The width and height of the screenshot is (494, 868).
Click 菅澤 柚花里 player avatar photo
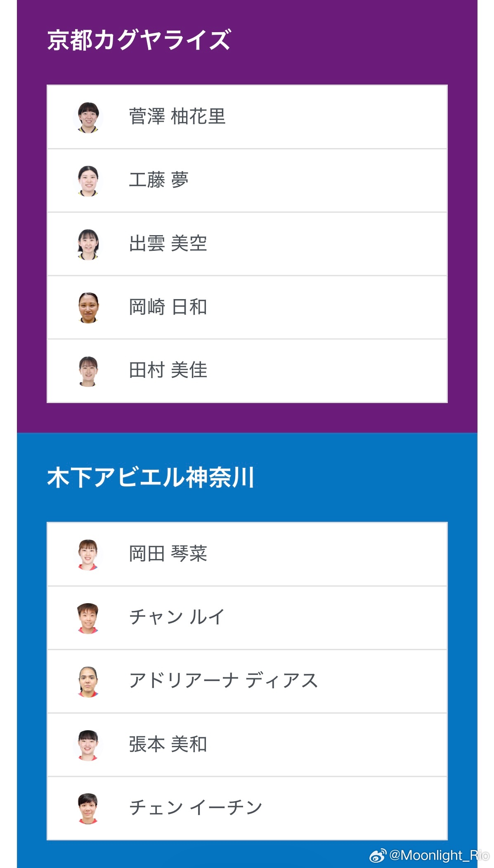click(x=88, y=117)
